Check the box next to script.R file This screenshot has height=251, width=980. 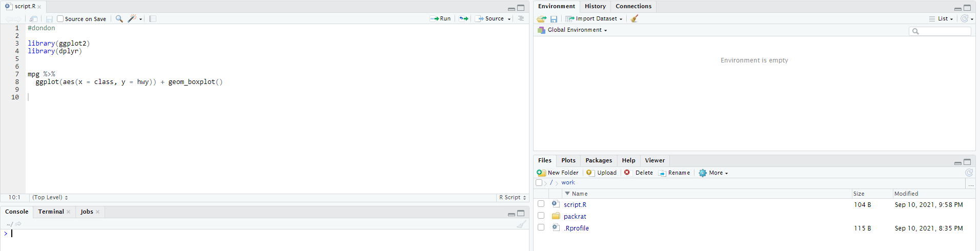(541, 204)
